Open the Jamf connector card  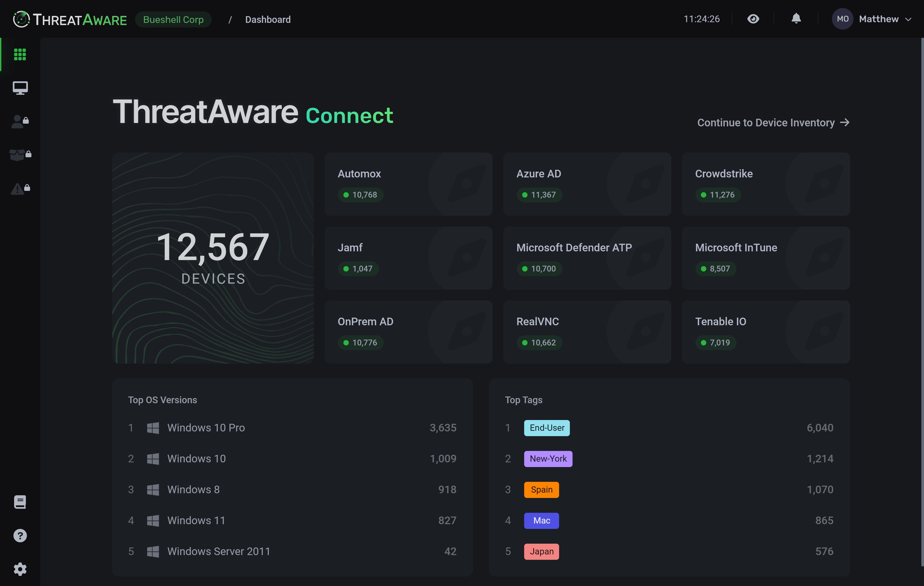point(408,258)
